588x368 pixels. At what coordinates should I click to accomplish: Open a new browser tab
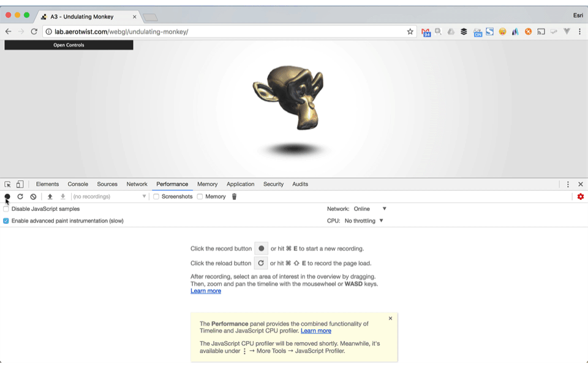[150, 17]
